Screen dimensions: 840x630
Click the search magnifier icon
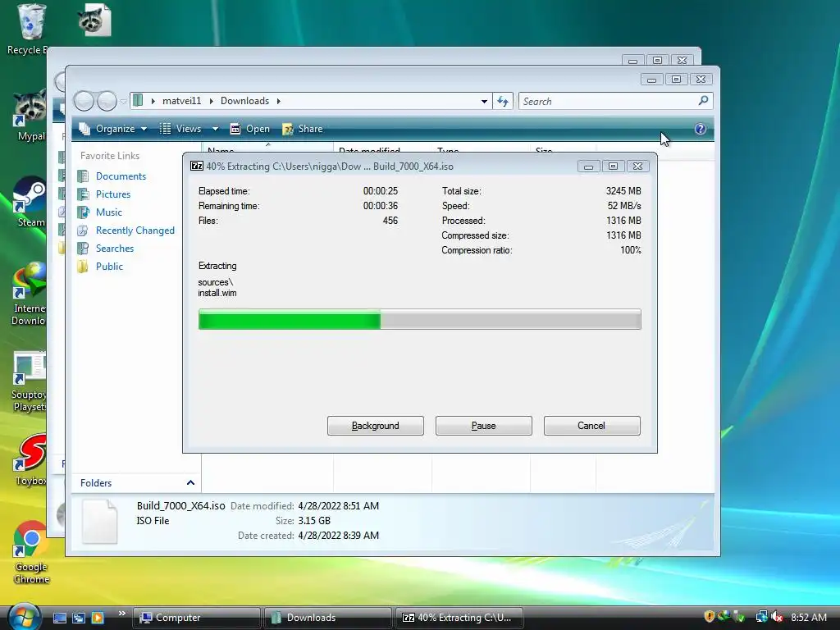[x=703, y=100]
